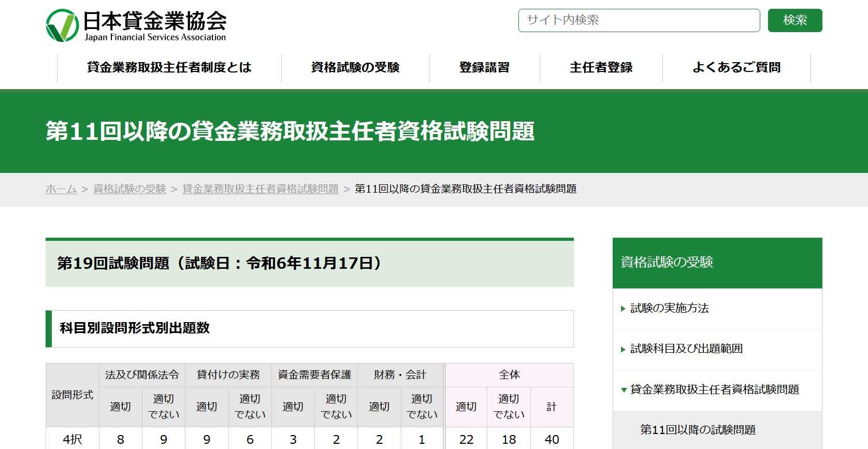Select 第11回以降の試験問題 in the sidebar

(x=698, y=430)
